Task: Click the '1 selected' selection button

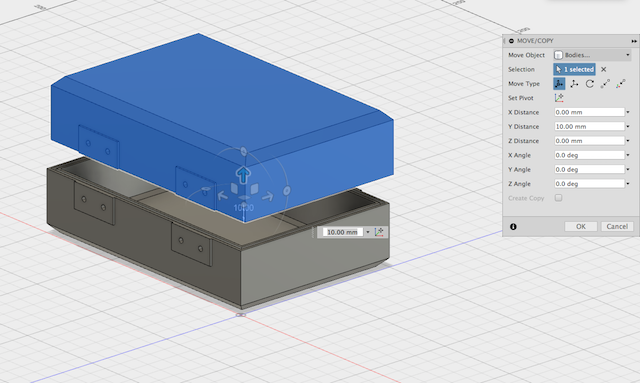Action: 574,69
